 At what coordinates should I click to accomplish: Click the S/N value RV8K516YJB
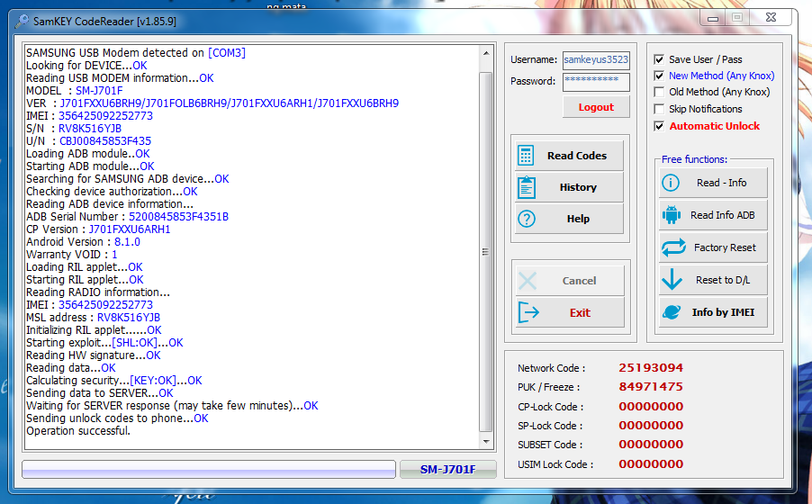tap(90, 129)
